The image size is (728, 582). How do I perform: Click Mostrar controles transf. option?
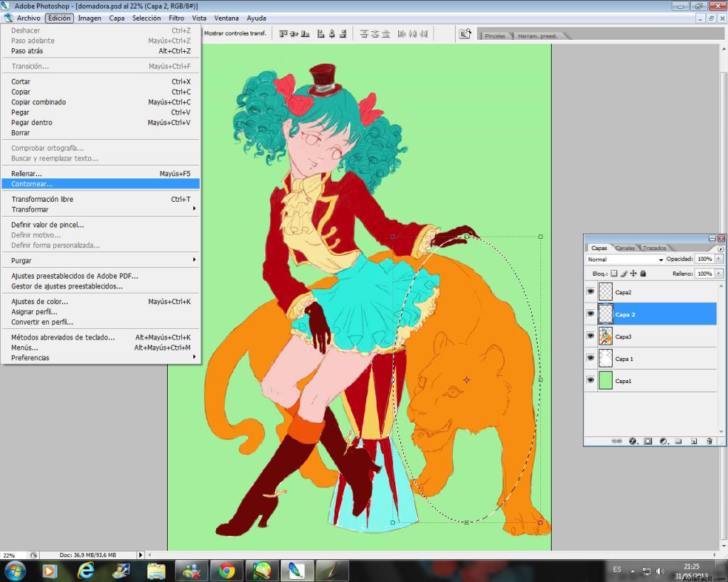[x=235, y=33]
